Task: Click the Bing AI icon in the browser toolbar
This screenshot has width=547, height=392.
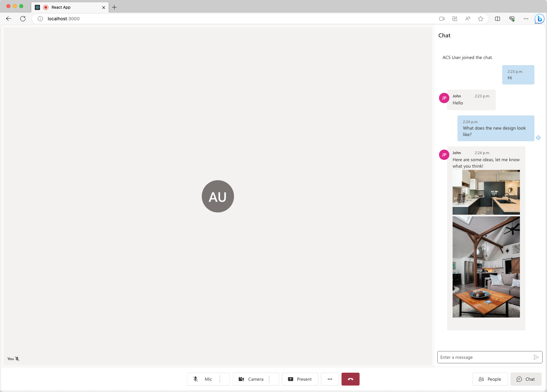Action: (x=539, y=19)
